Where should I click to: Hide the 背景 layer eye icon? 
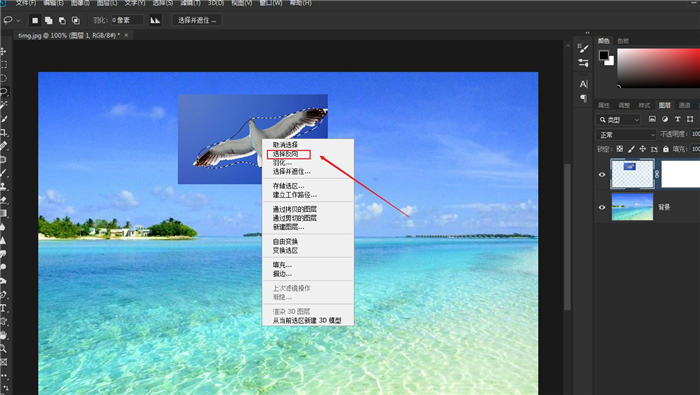[x=602, y=207]
